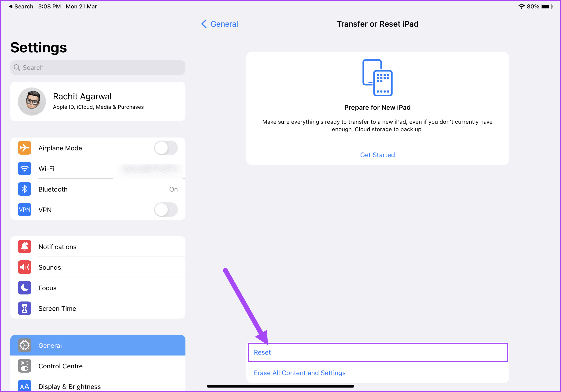Select the Bluetooth icon
The height and width of the screenshot is (392, 561).
(x=24, y=189)
